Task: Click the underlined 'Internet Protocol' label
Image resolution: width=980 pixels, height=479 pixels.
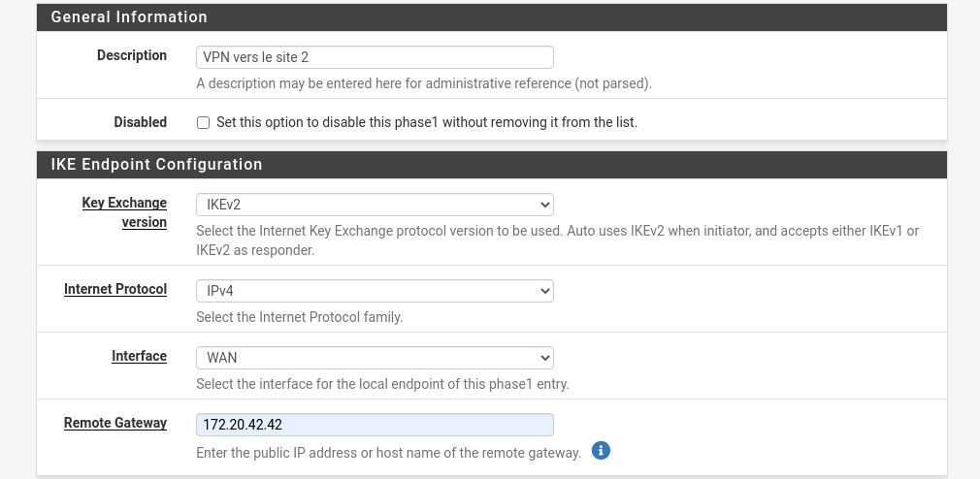Action: coord(115,289)
